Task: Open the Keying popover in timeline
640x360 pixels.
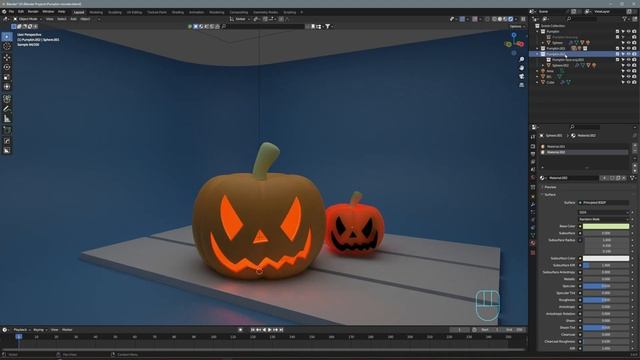Action: pyautogui.click(x=39, y=330)
